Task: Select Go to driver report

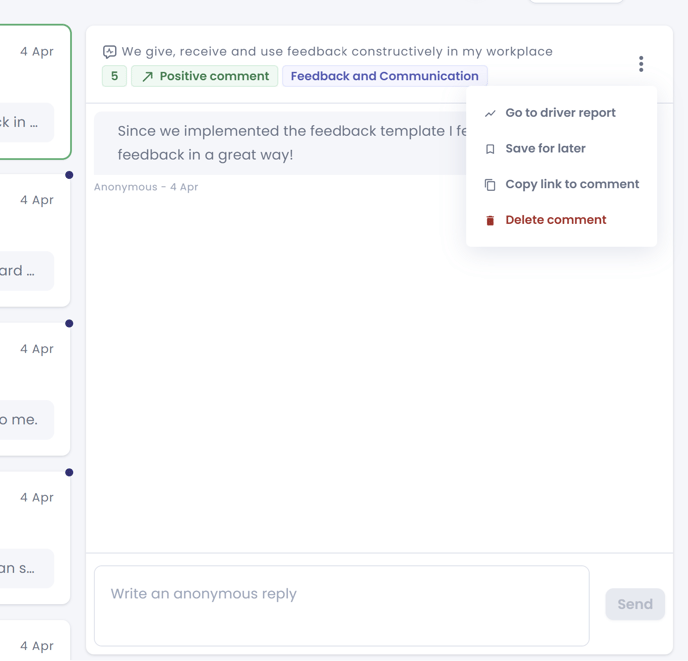Action: [x=561, y=113]
